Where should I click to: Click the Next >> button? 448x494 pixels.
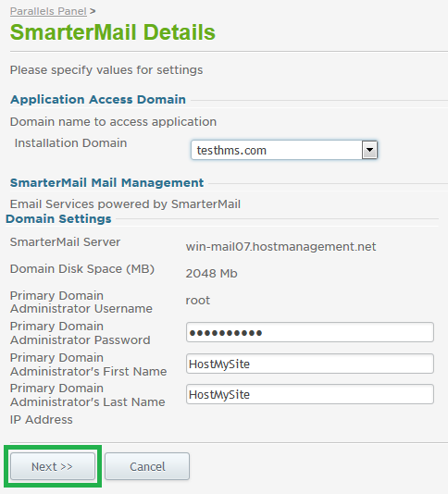[53, 466]
